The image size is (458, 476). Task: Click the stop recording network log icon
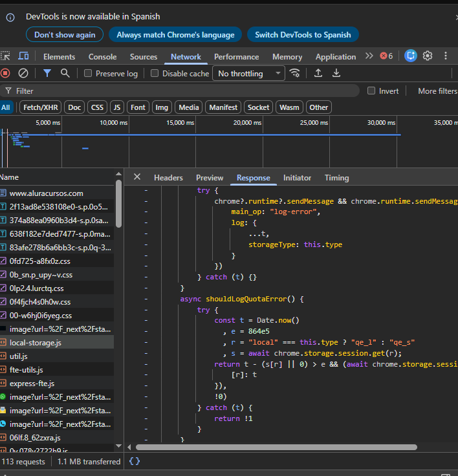(5, 73)
